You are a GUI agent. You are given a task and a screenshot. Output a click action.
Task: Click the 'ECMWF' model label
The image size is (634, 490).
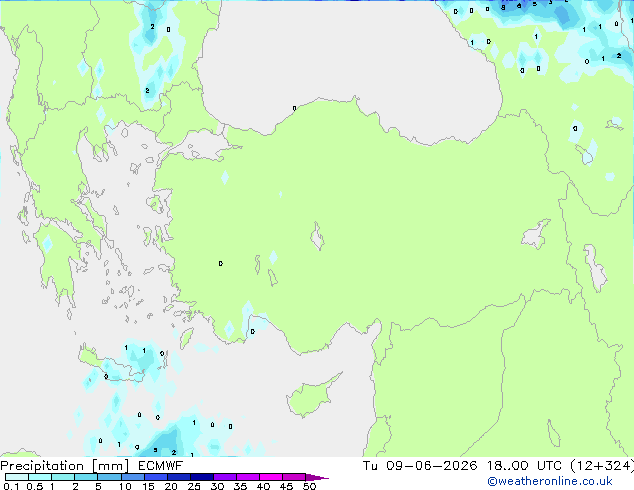(161, 466)
